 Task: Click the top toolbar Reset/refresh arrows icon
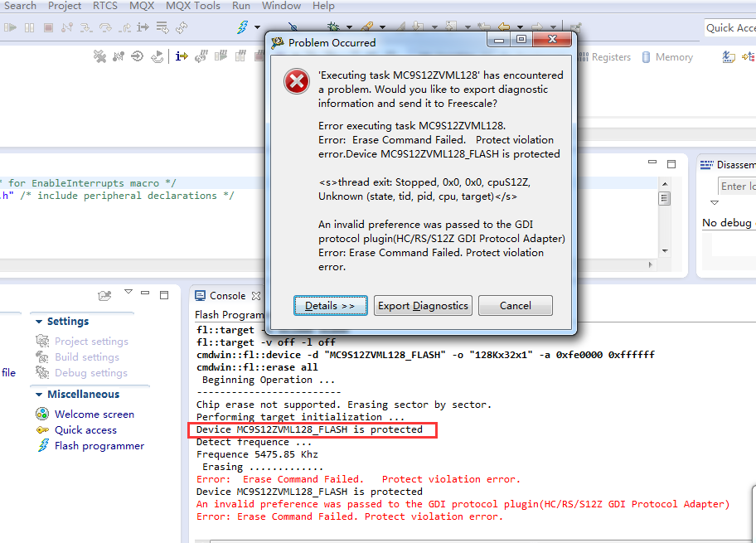[x=182, y=27]
